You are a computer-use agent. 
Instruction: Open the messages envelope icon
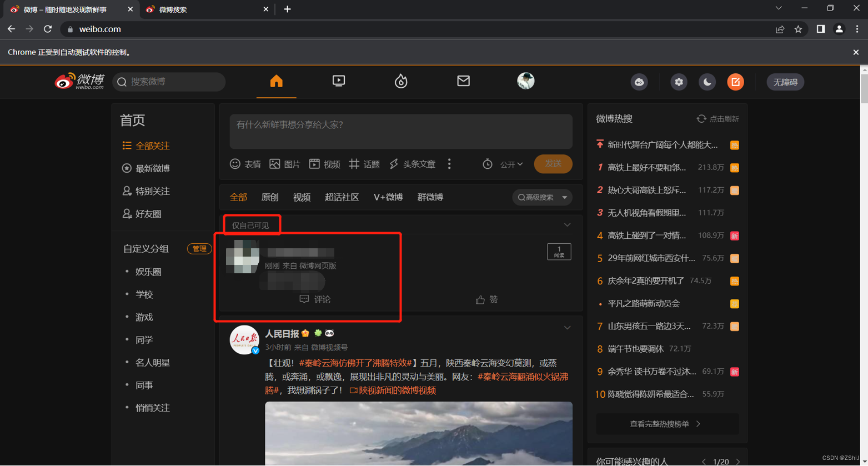pos(463,81)
